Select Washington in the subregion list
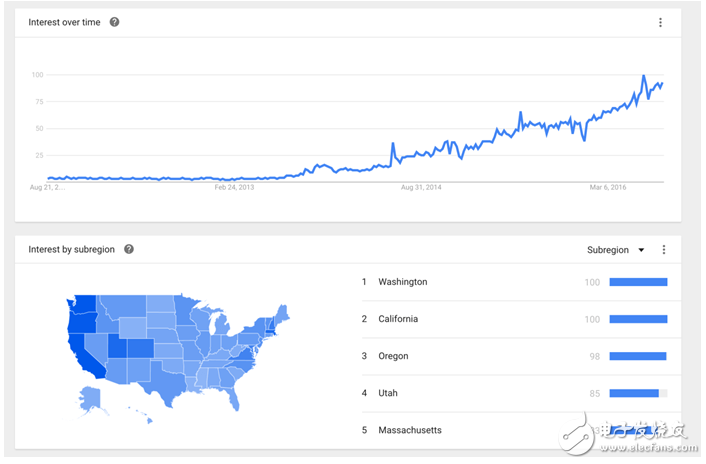Image resolution: width=706 pixels, height=464 pixels. coord(402,282)
